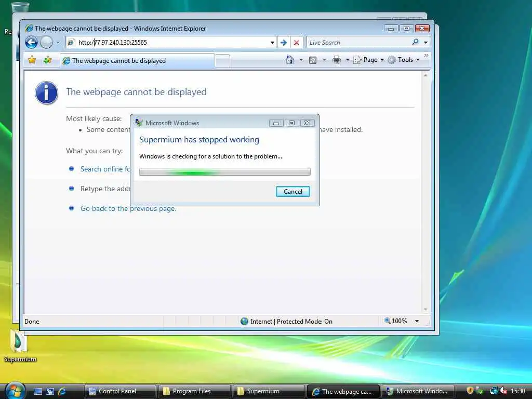Switch to Program Files taskbar button

tap(194, 391)
